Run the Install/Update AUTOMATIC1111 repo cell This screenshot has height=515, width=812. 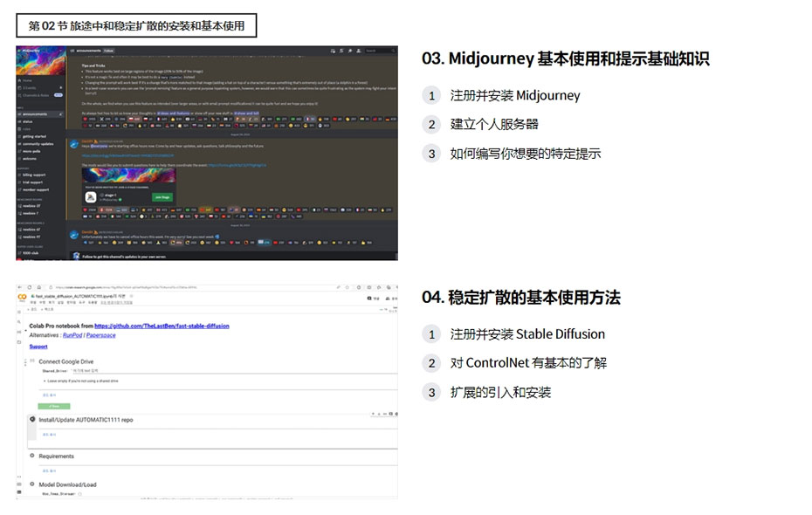point(32,419)
